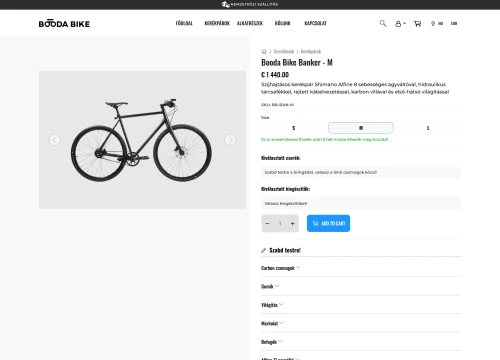Expand the Befogók section

[x=361, y=342]
